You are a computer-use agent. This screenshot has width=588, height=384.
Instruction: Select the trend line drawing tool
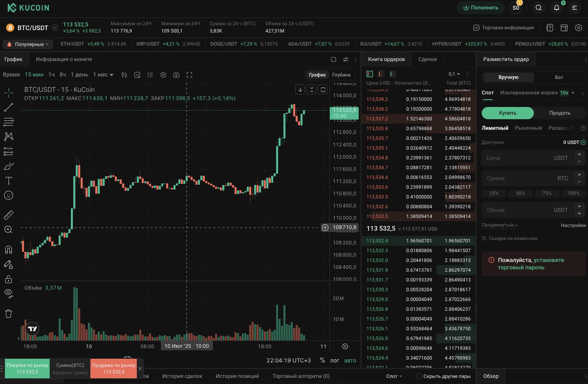9,107
